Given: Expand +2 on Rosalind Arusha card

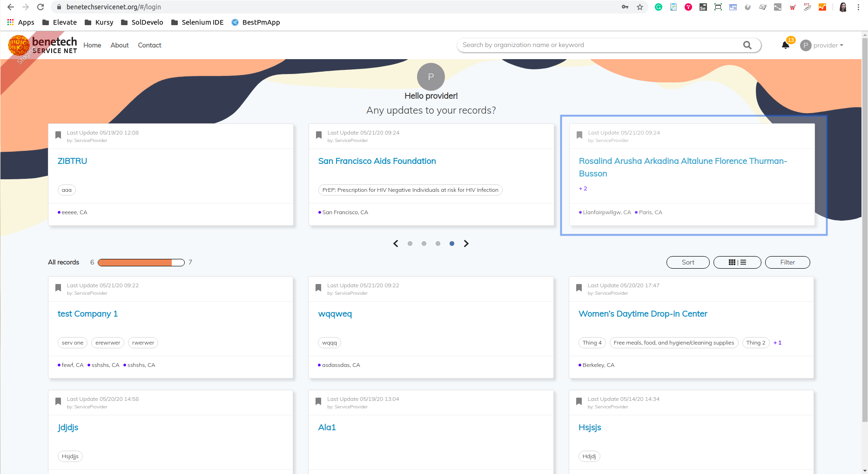Looking at the screenshot, I should 583,189.
